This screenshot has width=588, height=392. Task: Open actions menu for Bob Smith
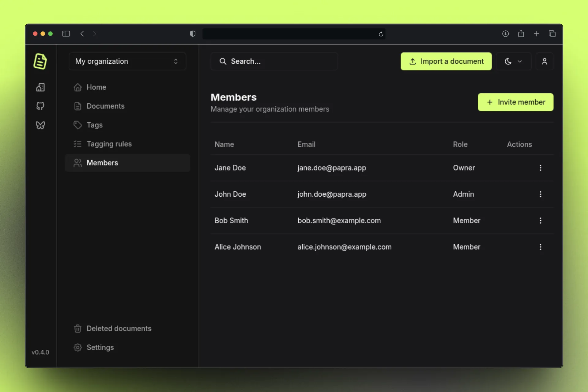(x=540, y=221)
